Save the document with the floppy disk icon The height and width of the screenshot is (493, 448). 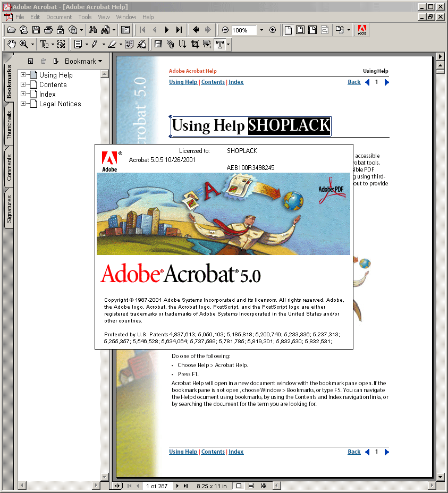[36, 30]
